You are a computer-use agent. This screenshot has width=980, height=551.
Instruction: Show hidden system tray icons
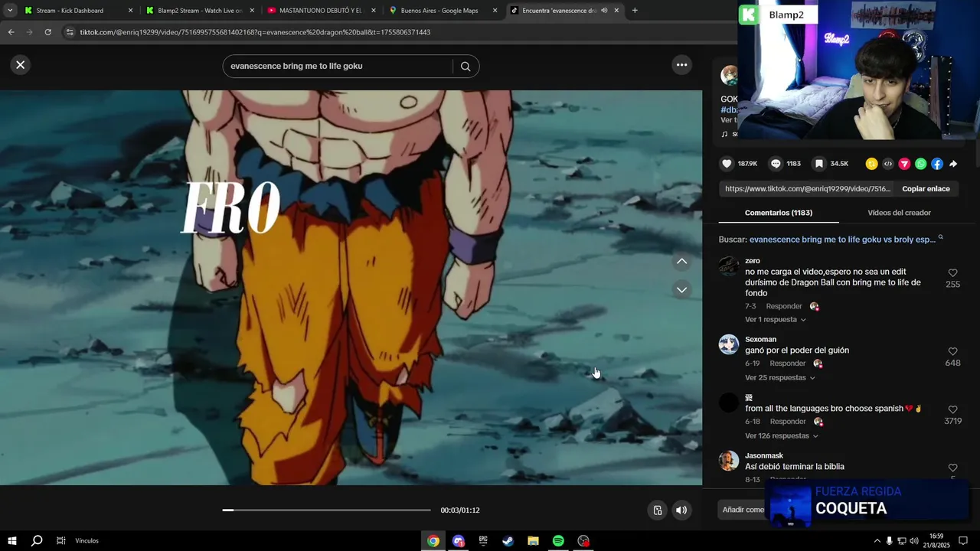tap(877, 541)
